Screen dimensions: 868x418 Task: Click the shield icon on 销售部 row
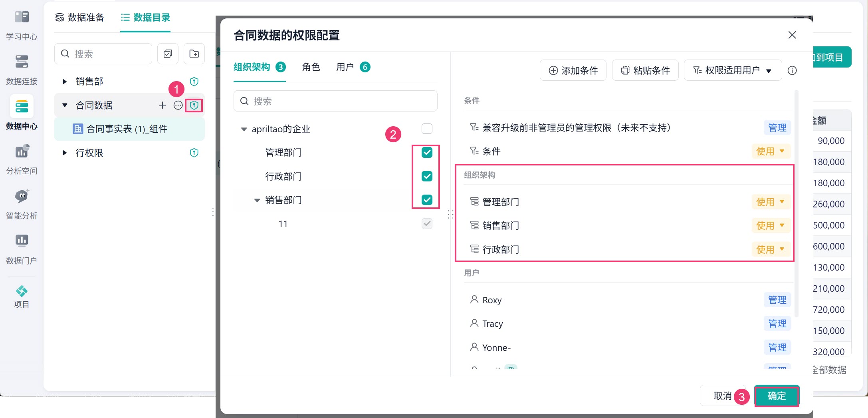click(x=194, y=82)
